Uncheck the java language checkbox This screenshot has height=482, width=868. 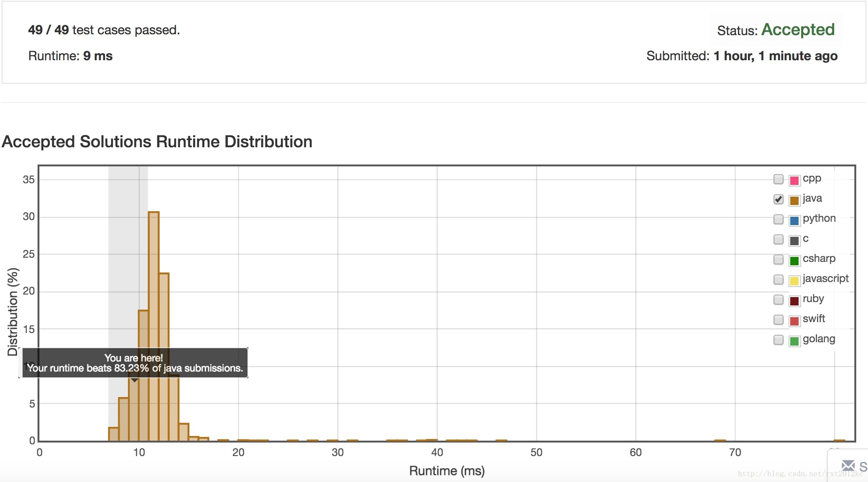point(778,199)
